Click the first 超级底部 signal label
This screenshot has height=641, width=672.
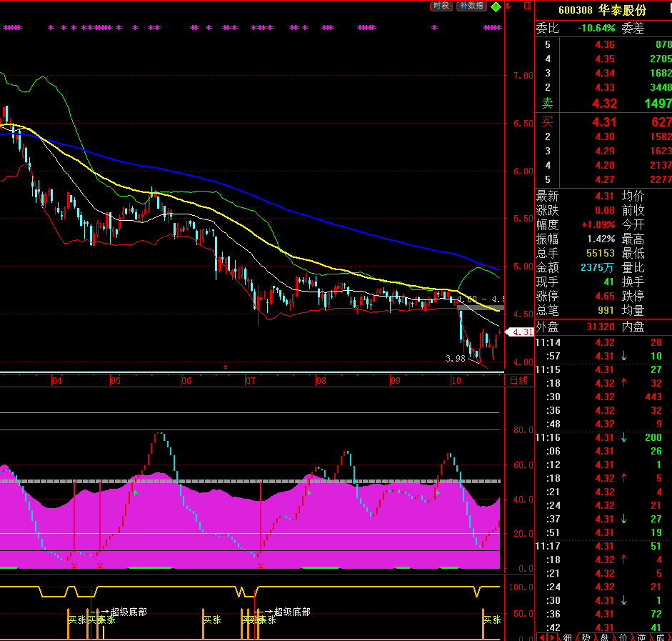(x=129, y=612)
